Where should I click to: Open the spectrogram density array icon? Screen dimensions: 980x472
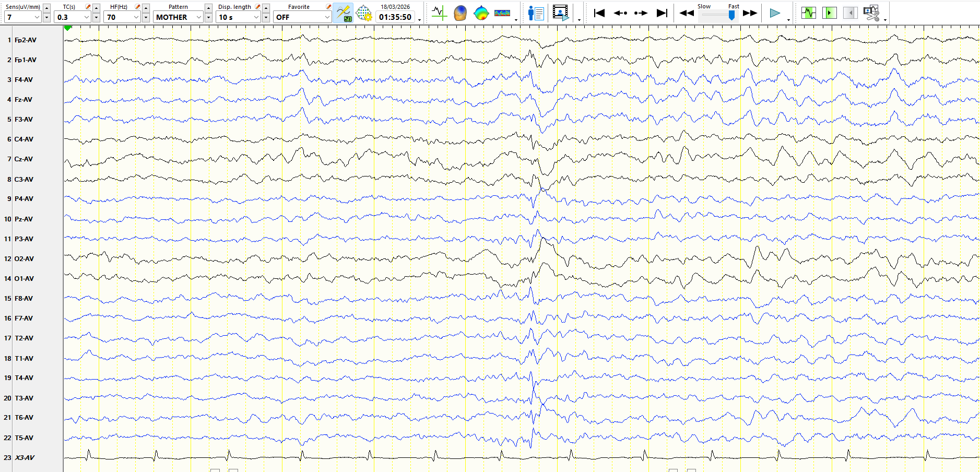(502, 13)
